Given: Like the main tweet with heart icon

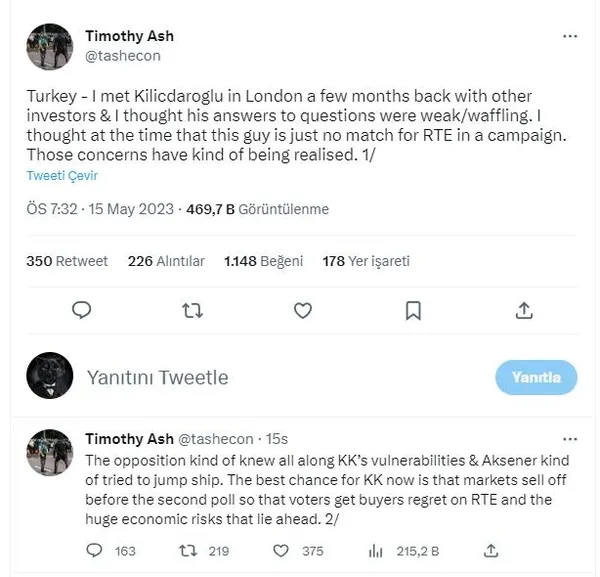Looking at the screenshot, I should pyautogui.click(x=303, y=310).
